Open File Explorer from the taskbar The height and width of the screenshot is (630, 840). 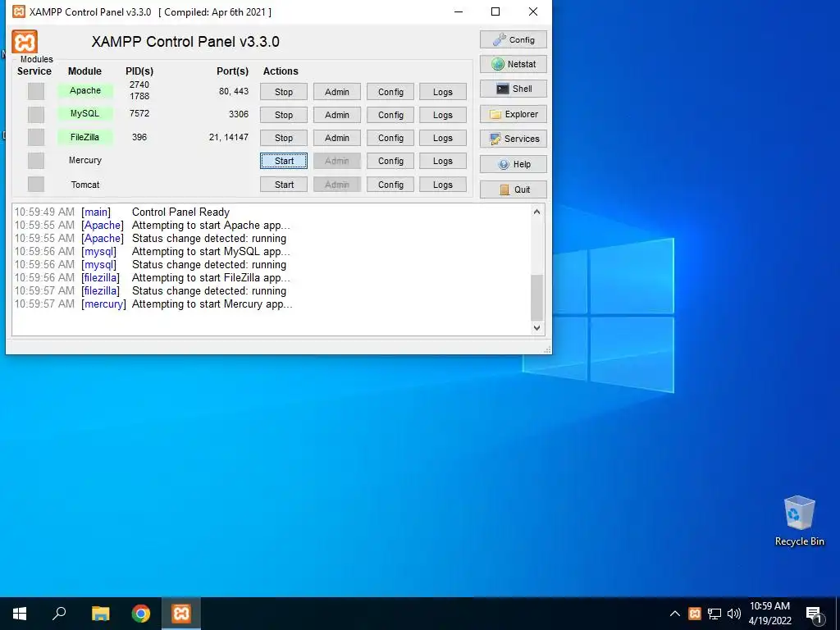[x=100, y=614]
